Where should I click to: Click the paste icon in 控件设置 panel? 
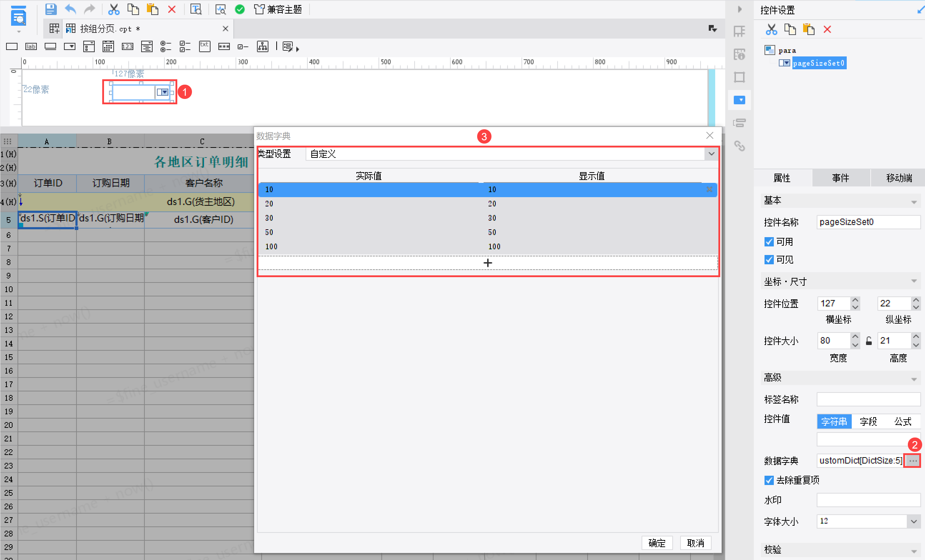point(808,29)
